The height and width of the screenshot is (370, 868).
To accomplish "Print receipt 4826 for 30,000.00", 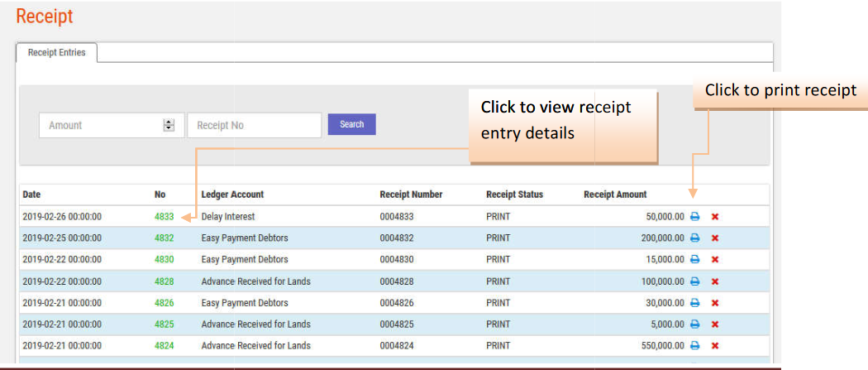I will coord(695,303).
